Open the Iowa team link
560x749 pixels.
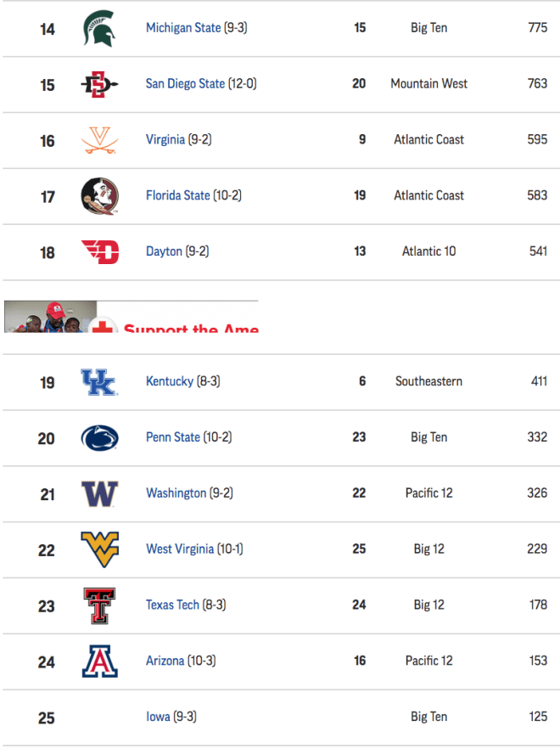click(x=158, y=717)
